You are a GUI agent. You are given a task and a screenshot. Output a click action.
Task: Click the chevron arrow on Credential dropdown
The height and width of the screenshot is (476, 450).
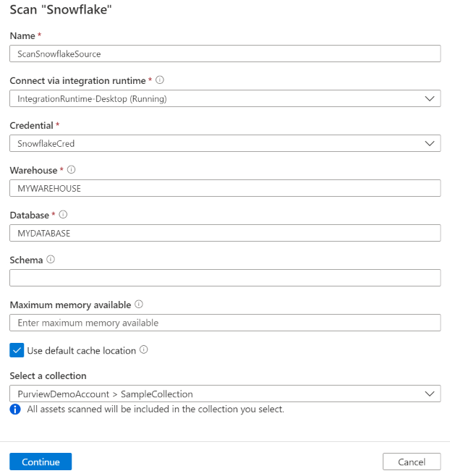pyautogui.click(x=429, y=143)
